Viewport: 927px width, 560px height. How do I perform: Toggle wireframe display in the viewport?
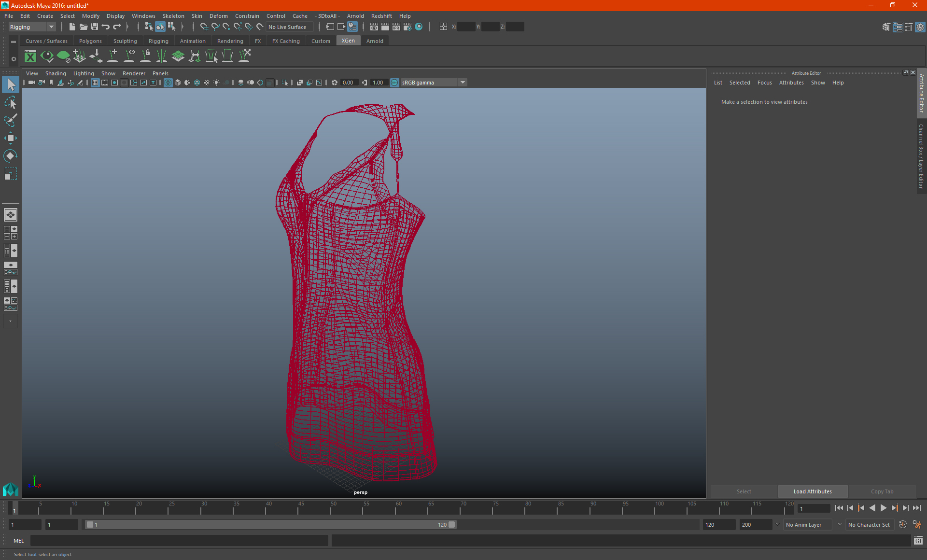point(168,83)
